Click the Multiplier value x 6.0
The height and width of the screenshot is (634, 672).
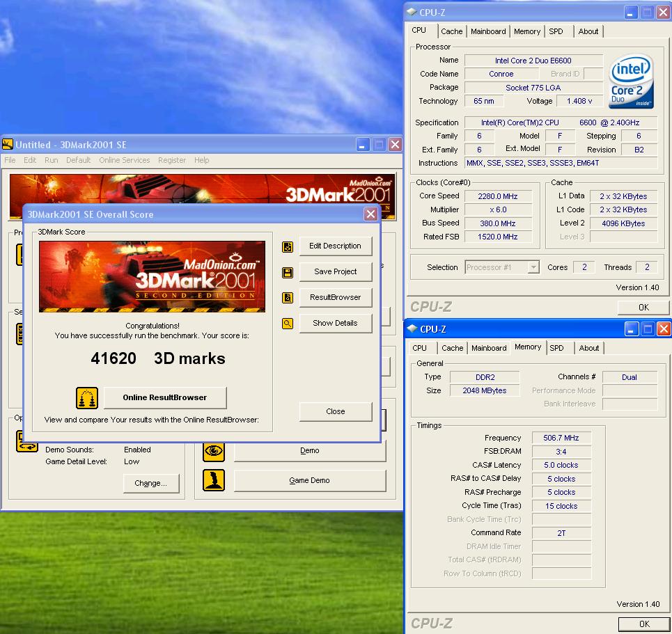(x=498, y=209)
